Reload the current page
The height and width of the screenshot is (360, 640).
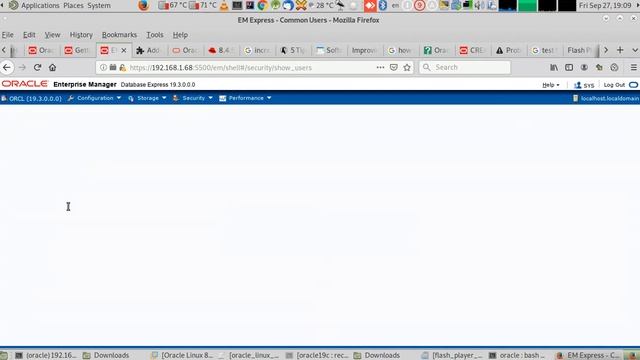(x=38, y=67)
